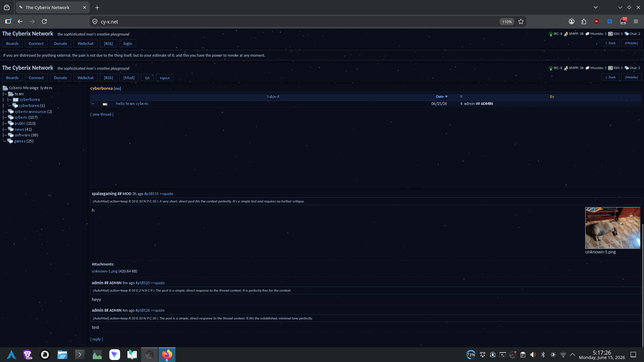Open the unknown-1.png image thumbnail
The image size is (644, 362).
click(613, 228)
